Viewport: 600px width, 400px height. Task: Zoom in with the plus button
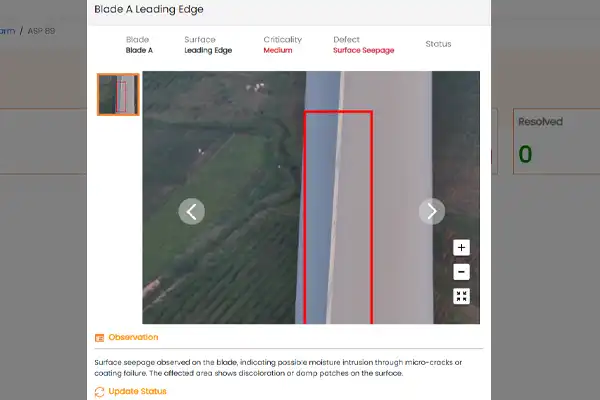point(461,248)
